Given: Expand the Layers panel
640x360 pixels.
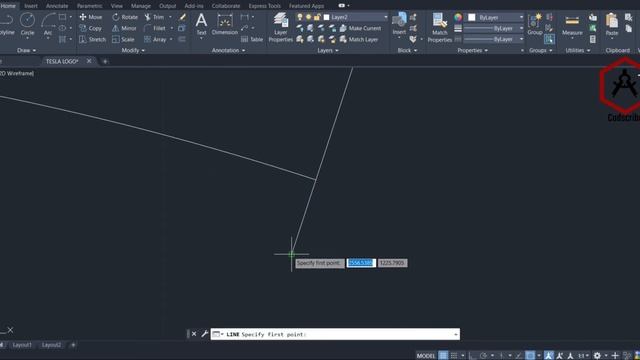Looking at the screenshot, I should pyautogui.click(x=328, y=50).
